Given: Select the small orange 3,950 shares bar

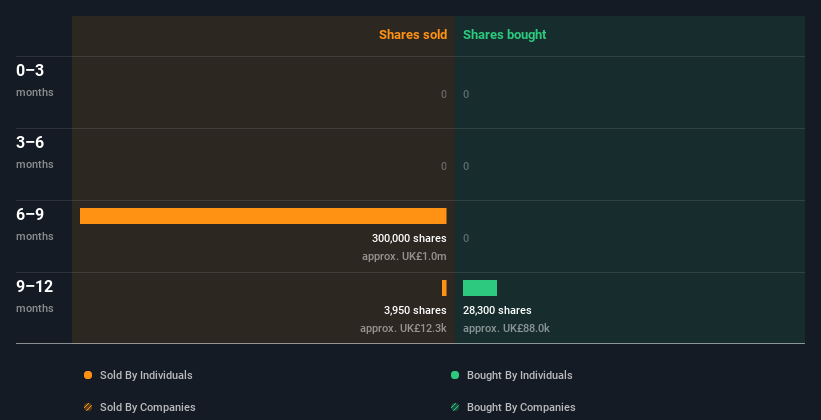Looking at the screenshot, I should (445, 288).
